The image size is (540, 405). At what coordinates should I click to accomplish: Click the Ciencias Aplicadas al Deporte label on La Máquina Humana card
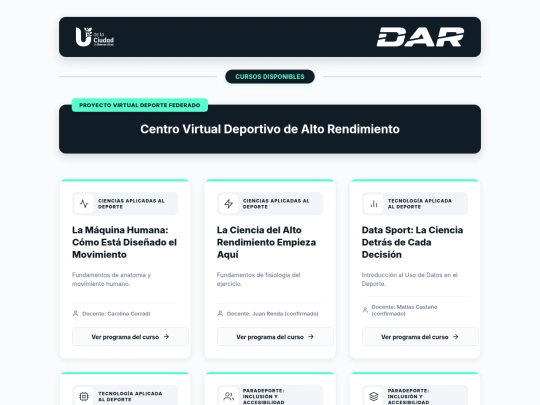[x=131, y=204]
